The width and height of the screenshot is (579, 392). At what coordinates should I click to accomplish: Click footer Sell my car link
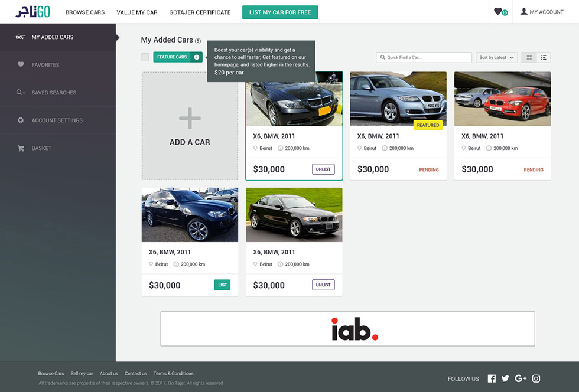point(82,374)
